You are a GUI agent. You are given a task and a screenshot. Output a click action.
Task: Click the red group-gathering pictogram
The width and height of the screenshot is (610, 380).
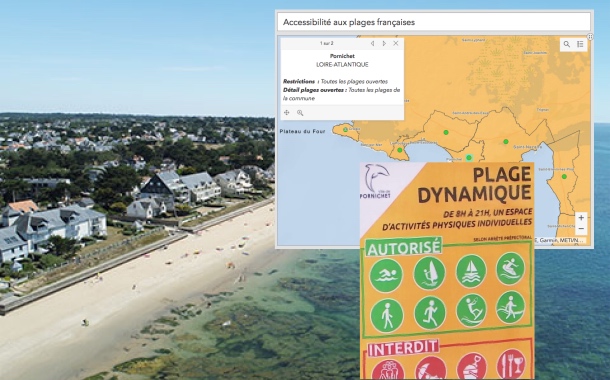(x=388, y=369)
